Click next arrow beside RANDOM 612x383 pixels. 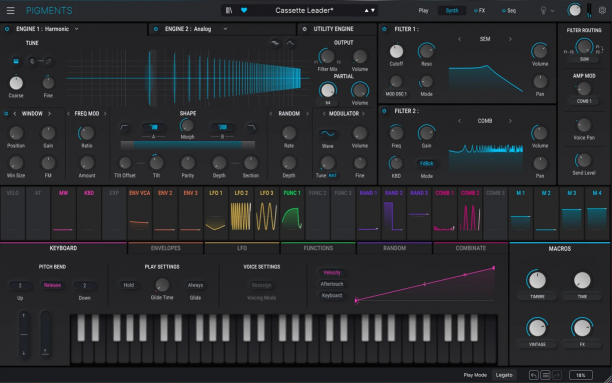tap(307, 114)
